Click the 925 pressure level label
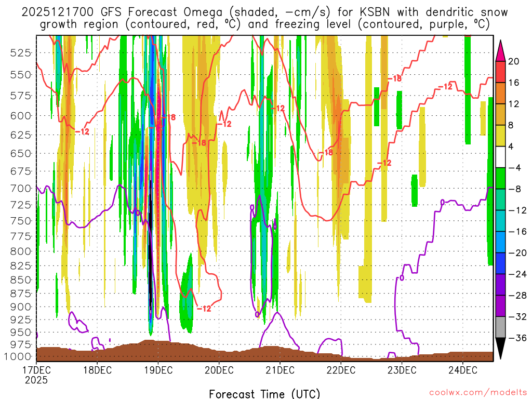The image size is (532, 399). 20,320
